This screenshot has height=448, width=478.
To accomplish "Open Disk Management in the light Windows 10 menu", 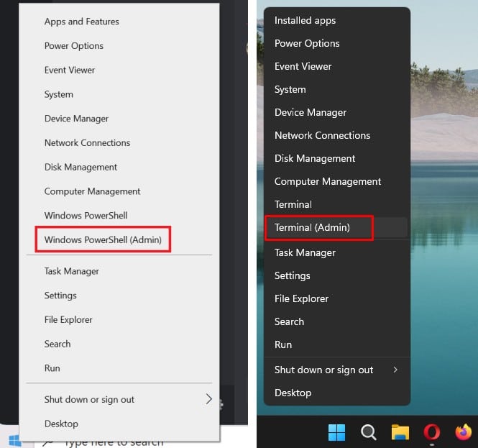I will point(119,167).
